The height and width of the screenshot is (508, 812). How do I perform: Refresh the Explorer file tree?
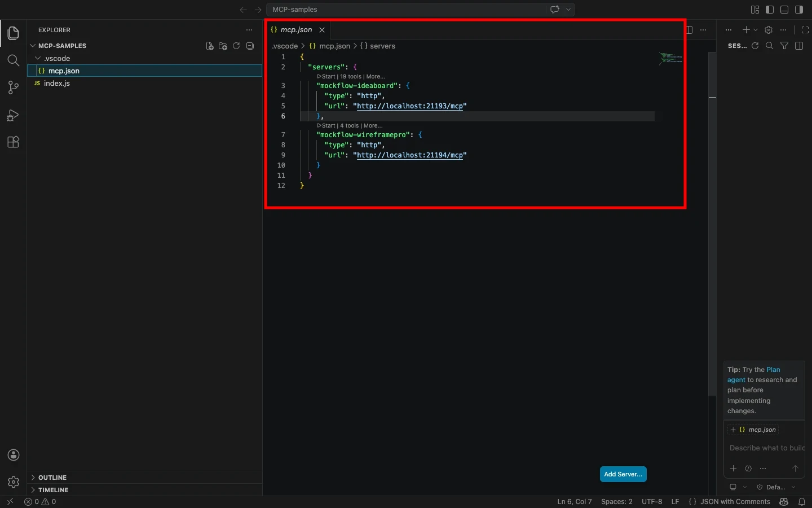(236, 46)
